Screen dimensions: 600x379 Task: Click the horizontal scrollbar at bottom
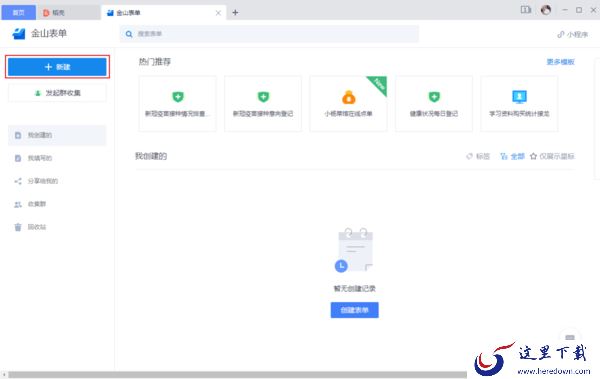(237, 374)
